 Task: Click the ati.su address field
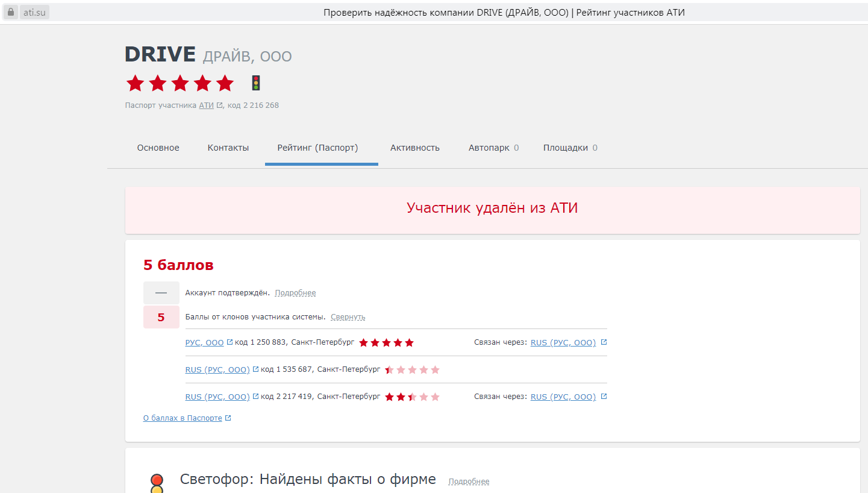34,12
